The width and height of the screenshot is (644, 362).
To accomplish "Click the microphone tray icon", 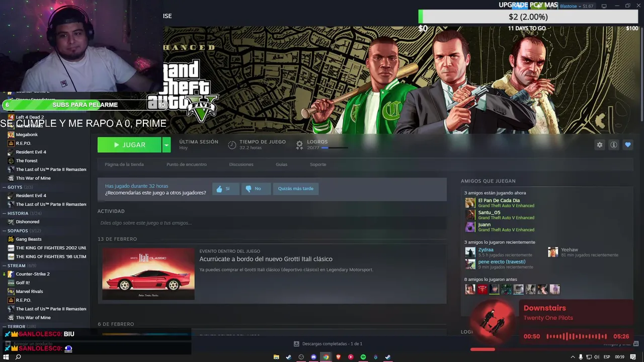I will click(581, 357).
